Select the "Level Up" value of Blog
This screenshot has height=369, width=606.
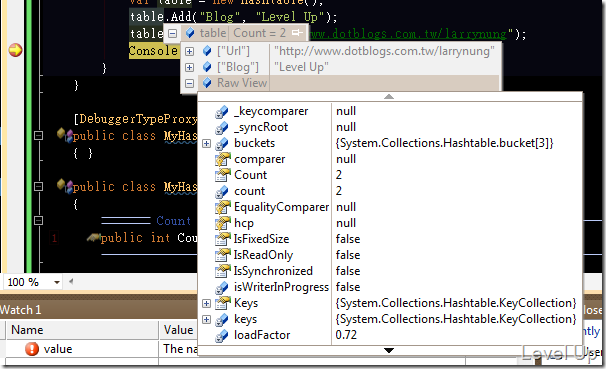pyautogui.click(x=301, y=67)
